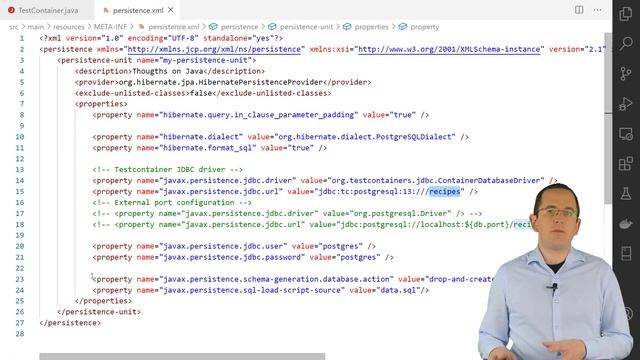The image size is (640, 360).
Task: Click line number 12 in gutter
Action: 20,159
